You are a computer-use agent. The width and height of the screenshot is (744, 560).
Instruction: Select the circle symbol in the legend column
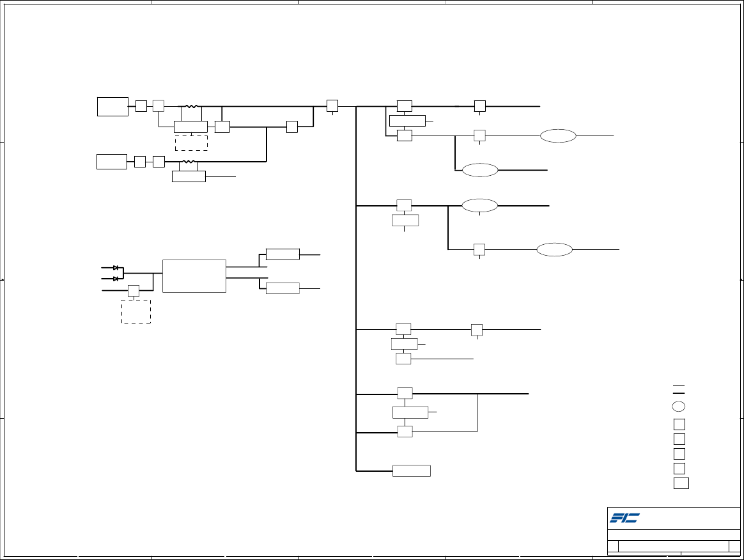click(679, 407)
